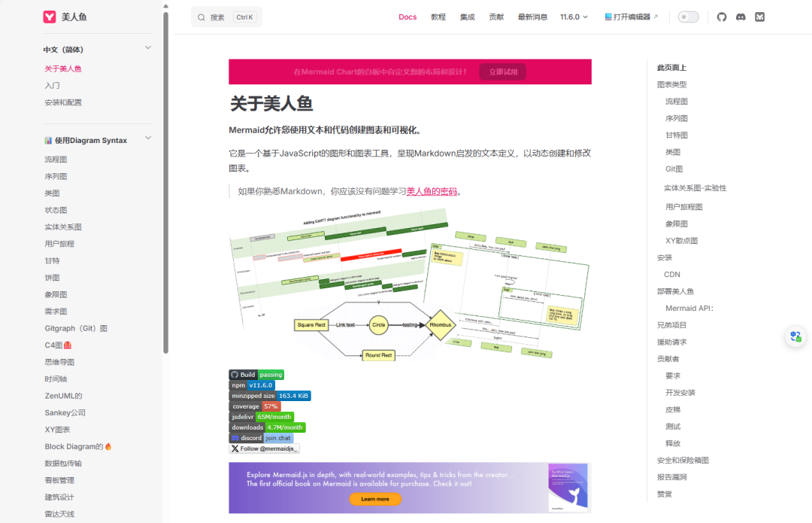Open 甘特 in left sidebar
The height and width of the screenshot is (523, 812).
[52, 260]
